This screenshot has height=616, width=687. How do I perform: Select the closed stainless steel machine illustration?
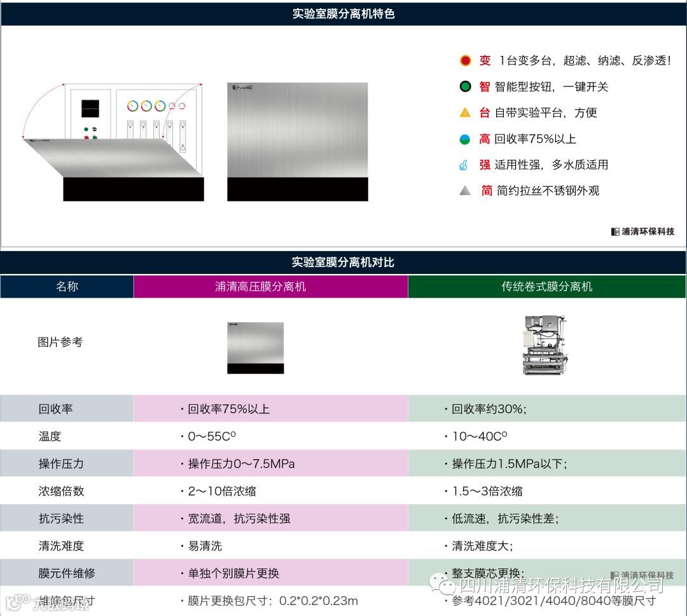298,142
